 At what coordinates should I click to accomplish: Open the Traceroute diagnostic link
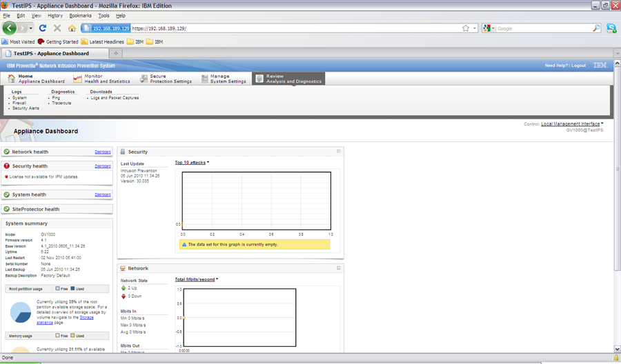point(61,103)
